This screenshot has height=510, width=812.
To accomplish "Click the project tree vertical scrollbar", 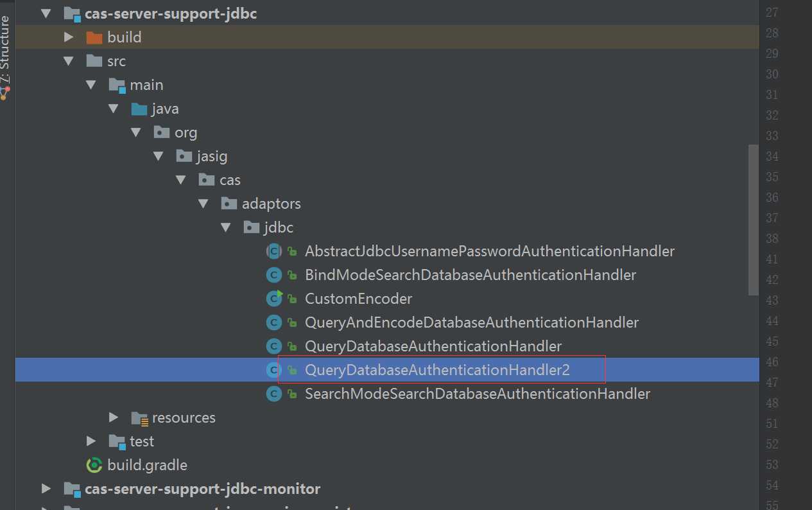I will coord(754,218).
